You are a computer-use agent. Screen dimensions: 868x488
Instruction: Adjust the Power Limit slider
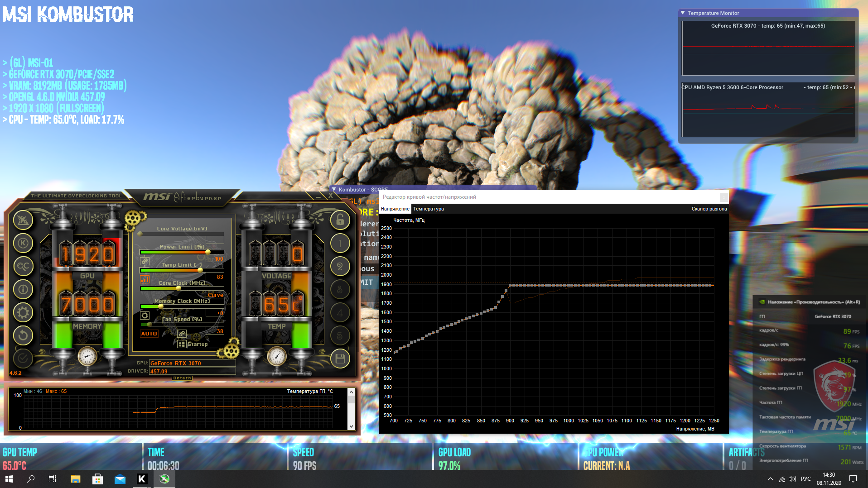pyautogui.click(x=182, y=252)
